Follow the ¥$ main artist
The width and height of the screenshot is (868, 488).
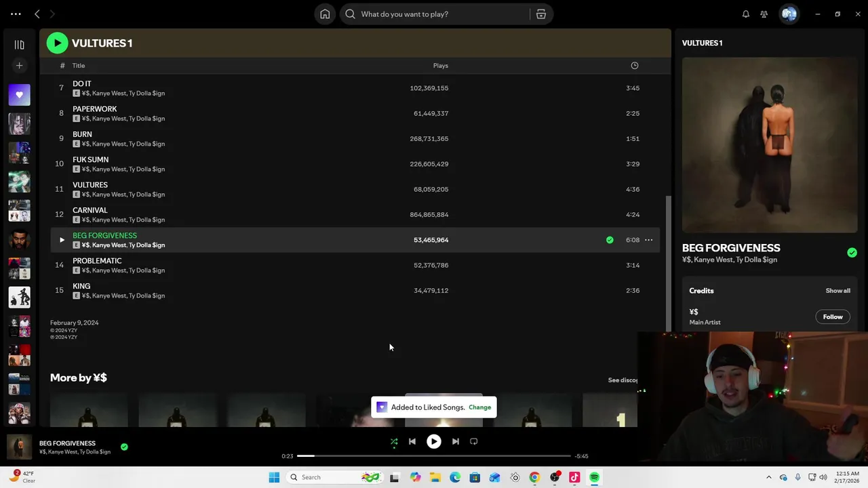click(x=833, y=317)
